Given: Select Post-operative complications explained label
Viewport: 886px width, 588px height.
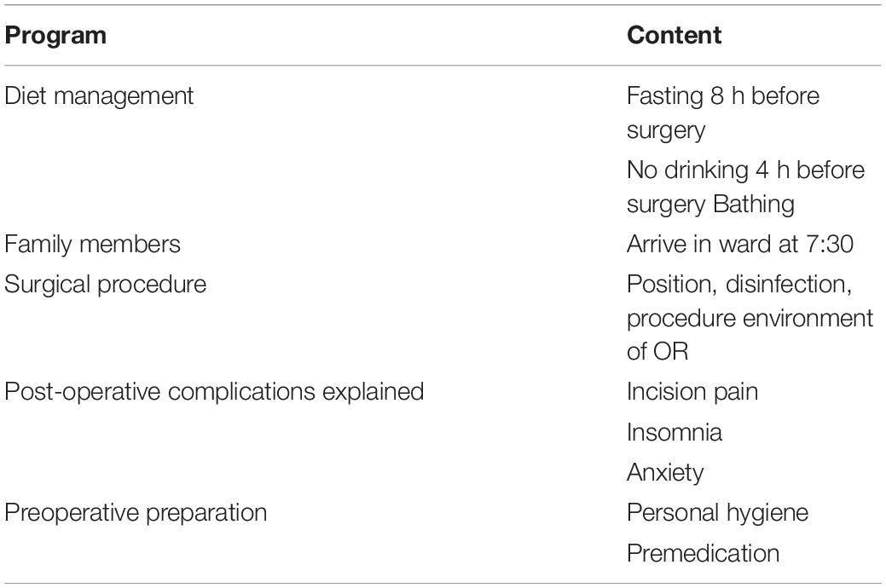Looking at the screenshot, I should pos(214,392).
